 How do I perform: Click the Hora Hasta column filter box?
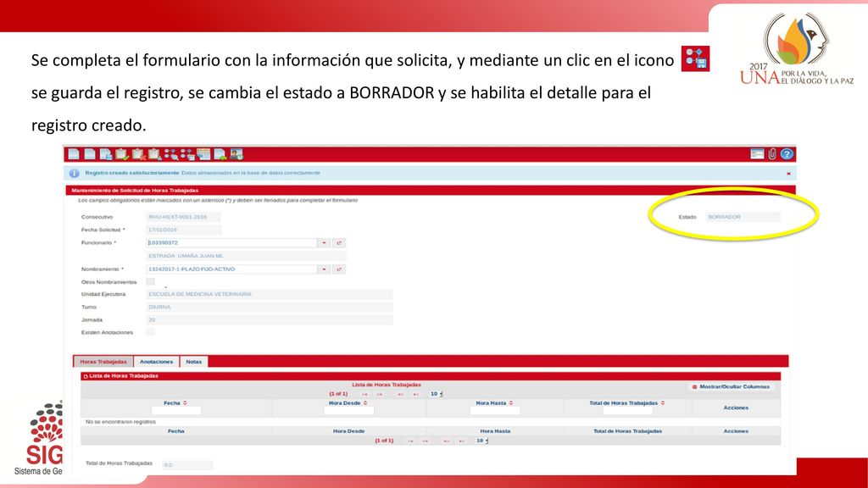tap(495, 411)
